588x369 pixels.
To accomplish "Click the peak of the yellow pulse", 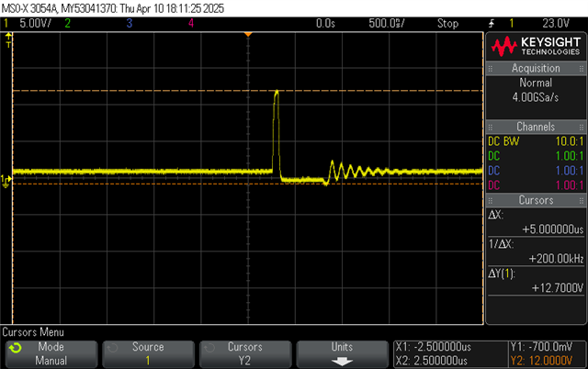I will tap(277, 92).
